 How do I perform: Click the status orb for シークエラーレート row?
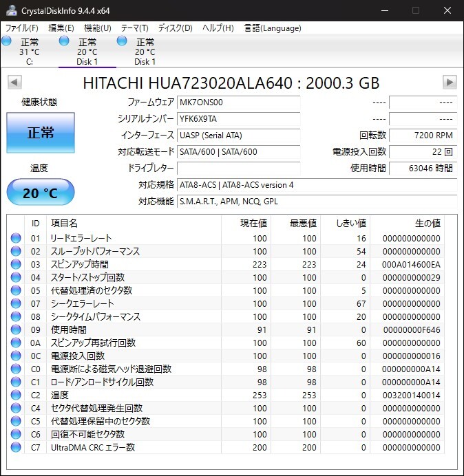click(16, 303)
